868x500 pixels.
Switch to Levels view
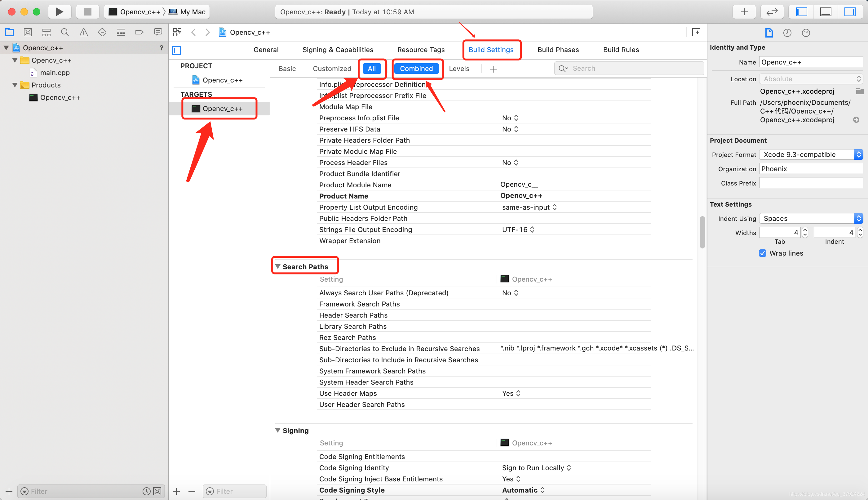pyautogui.click(x=459, y=69)
